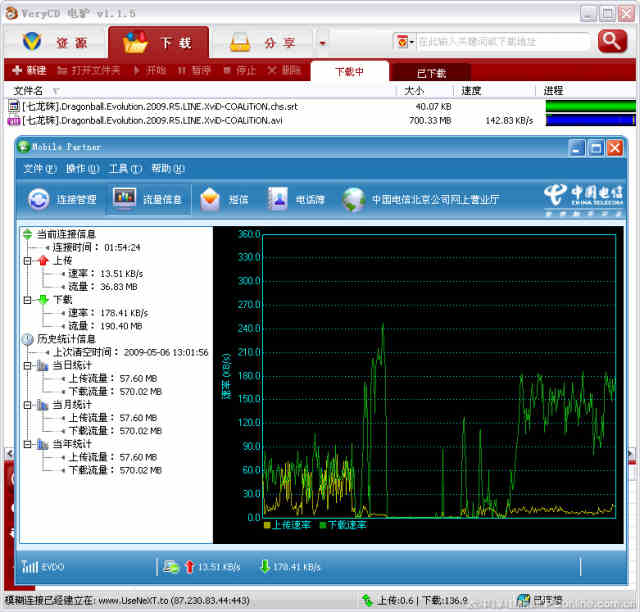Click the purple video icon of the .avi row
This screenshot has width=640, height=612.
coord(13,121)
